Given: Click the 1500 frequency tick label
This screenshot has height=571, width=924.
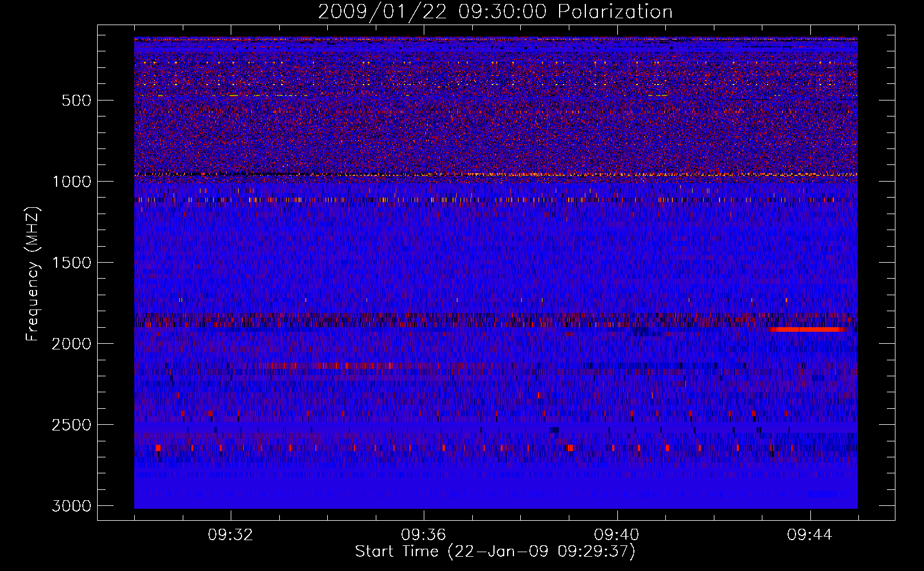Looking at the screenshot, I should [71, 263].
